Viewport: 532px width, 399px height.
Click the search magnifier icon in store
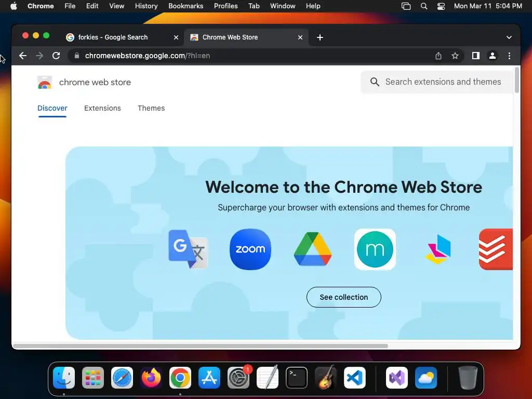coord(375,82)
